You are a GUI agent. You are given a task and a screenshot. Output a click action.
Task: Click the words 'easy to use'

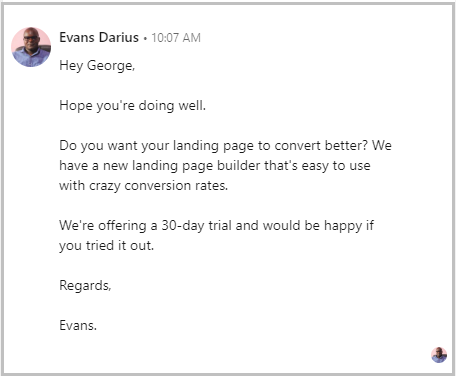tap(336, 166)
